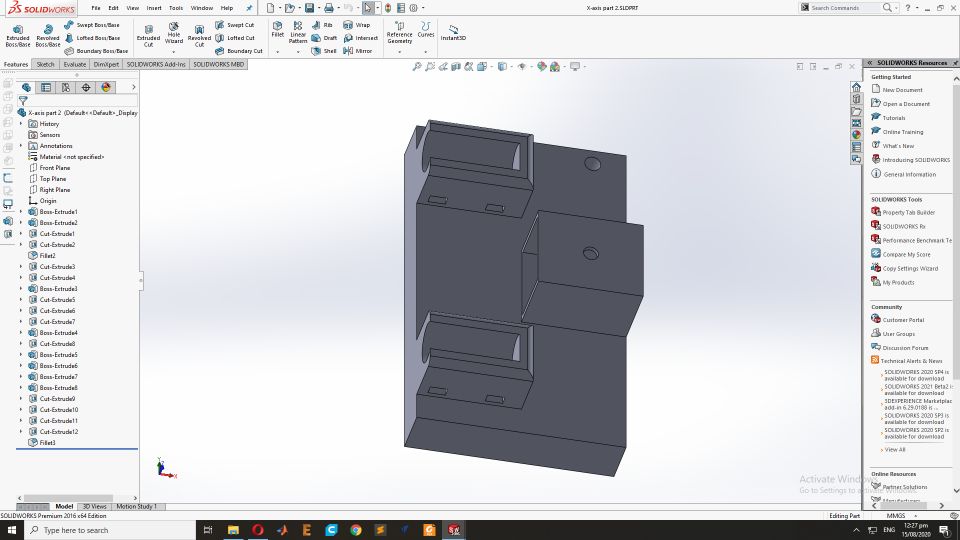Open the Insert menu
Screen dimensions: 960x540
(x=154, y=8)
